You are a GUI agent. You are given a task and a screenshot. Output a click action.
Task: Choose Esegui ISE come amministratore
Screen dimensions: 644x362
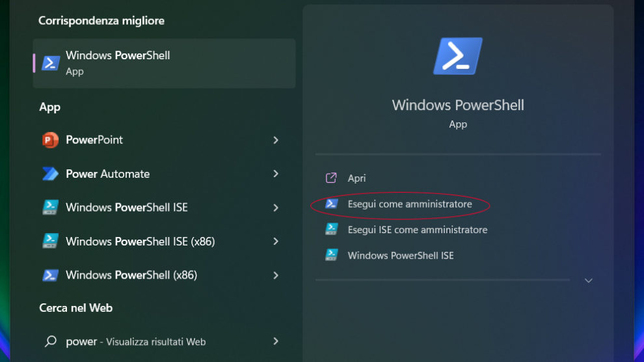(x=417, y=230)
